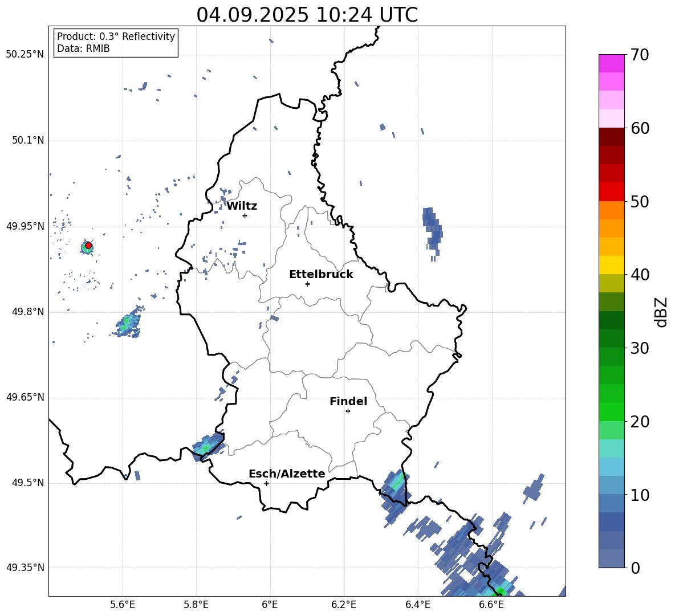Click the dBZ colorbar label
Image resolution: width=675 pixels, height=616 pixels.
662,312
